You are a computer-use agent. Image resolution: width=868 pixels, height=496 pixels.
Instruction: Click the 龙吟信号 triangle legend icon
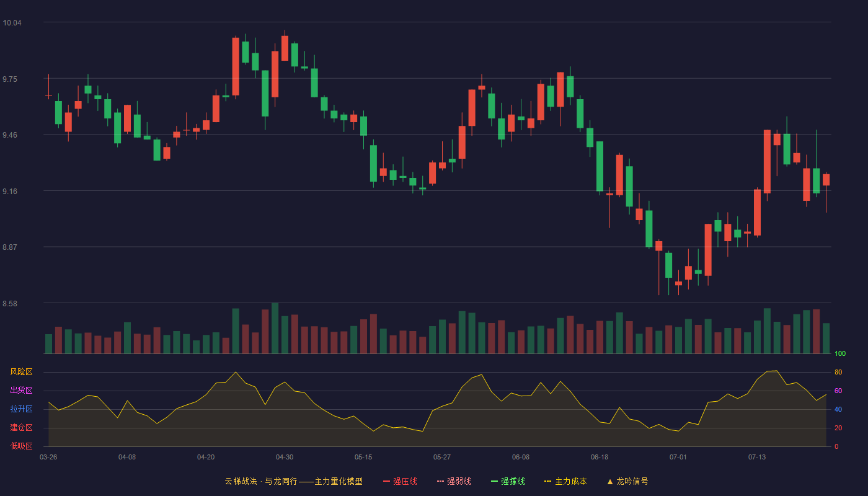(x=609, y=481)
